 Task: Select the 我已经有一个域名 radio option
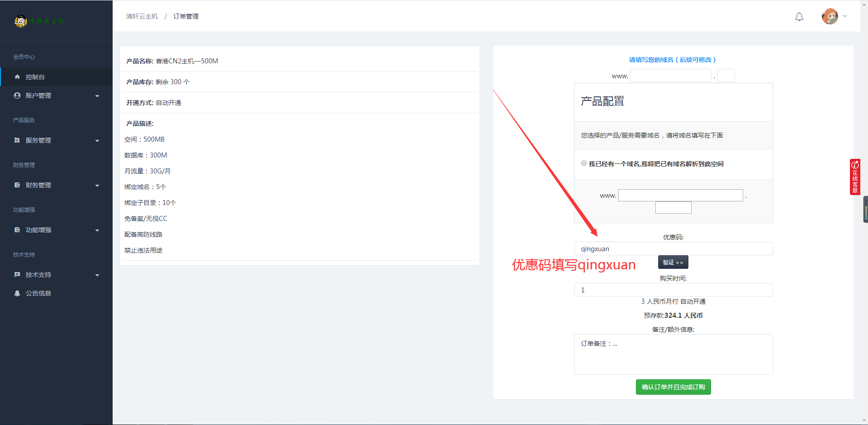tap(584, 163)
